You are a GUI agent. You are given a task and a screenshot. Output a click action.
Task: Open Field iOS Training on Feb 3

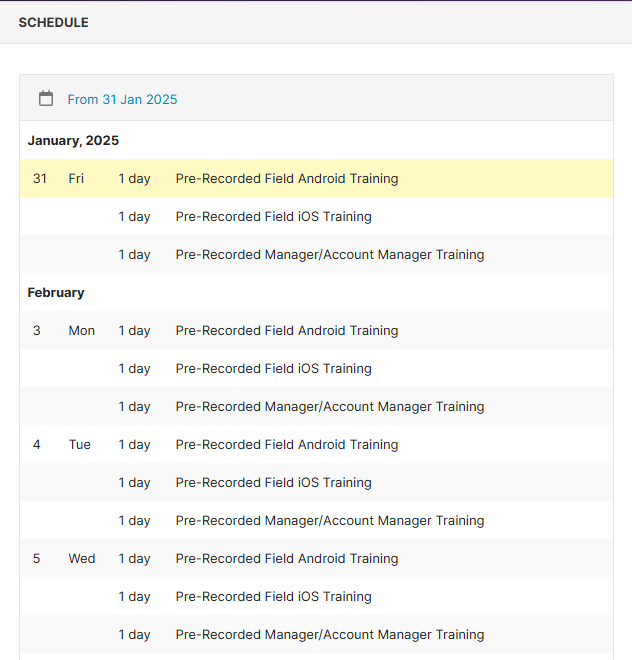tap(273, 369)
